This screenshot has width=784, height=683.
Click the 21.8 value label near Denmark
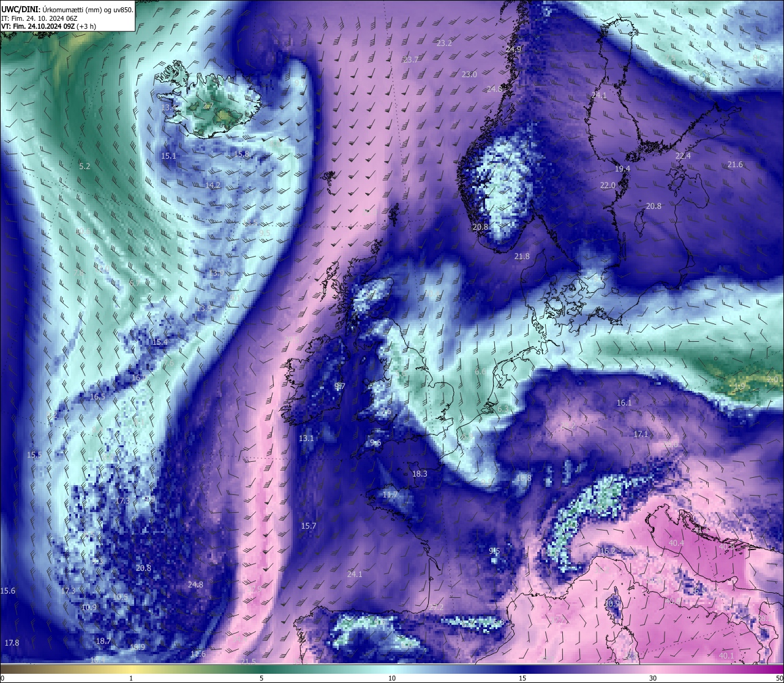[522, 256]
